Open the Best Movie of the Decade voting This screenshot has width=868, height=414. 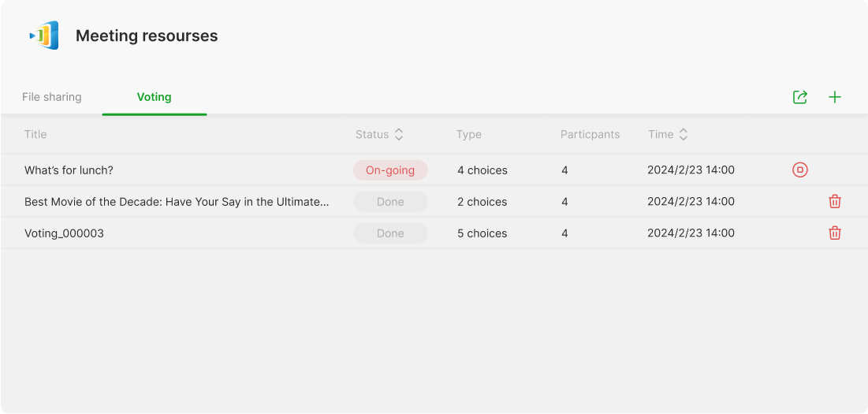click(177, 202)
